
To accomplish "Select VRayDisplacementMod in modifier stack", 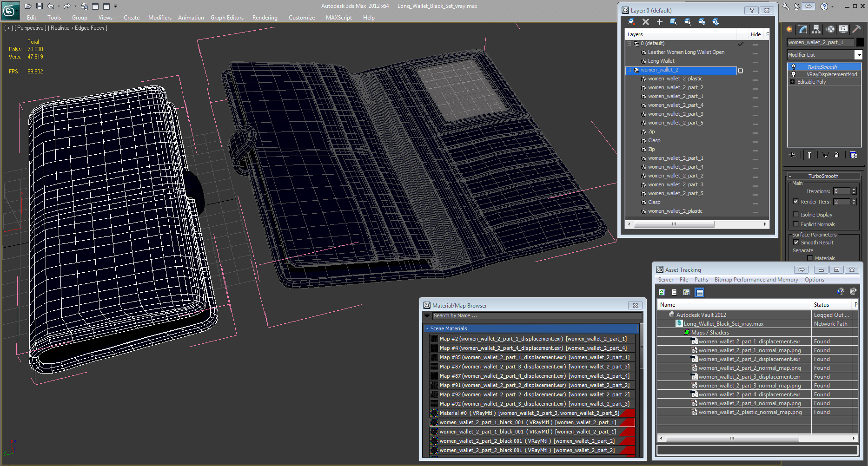I will pyautogui.click(x=831, y=74).
